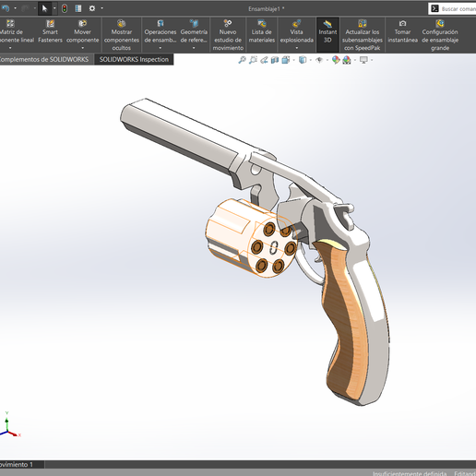Open View settings monitor icon
The width and height of the screenshot is (476, 476).
pos(363,60)
